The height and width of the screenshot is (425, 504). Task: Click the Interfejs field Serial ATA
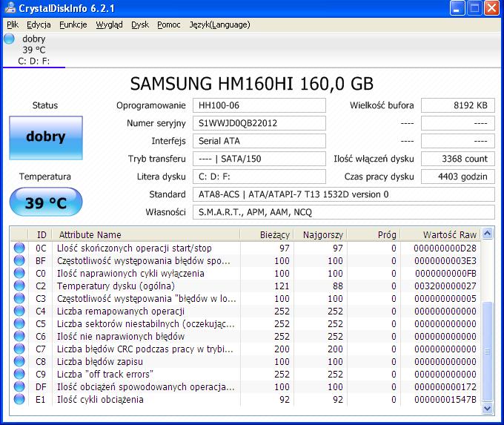[x=259, y=141]
